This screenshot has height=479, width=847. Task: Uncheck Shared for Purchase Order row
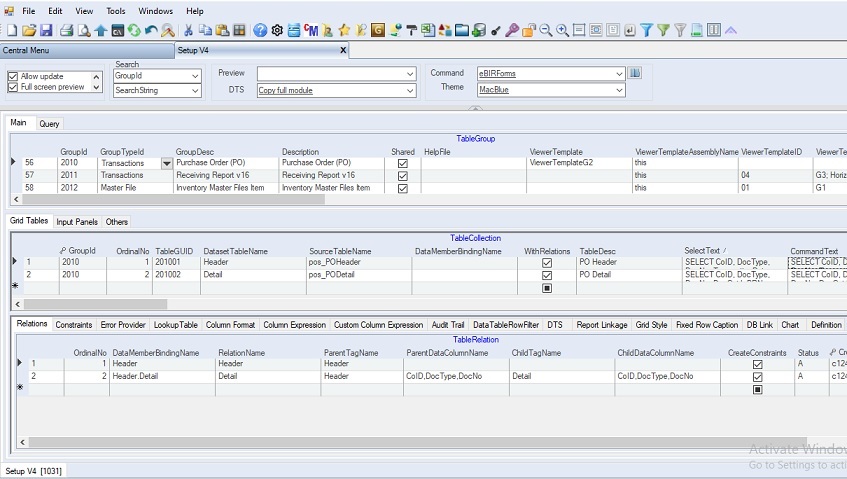click(402, 162)
